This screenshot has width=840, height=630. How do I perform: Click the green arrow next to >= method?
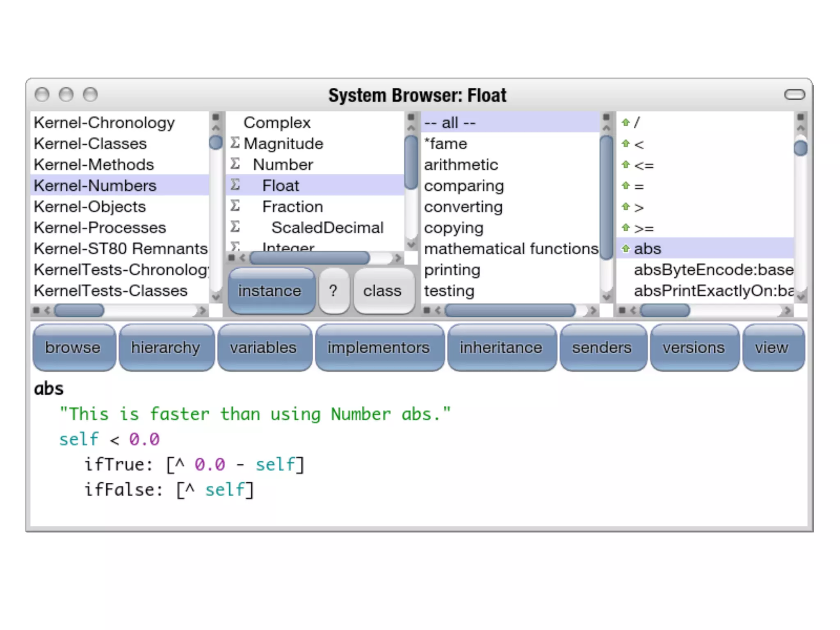pyautogui.click(x=625, y=228)
